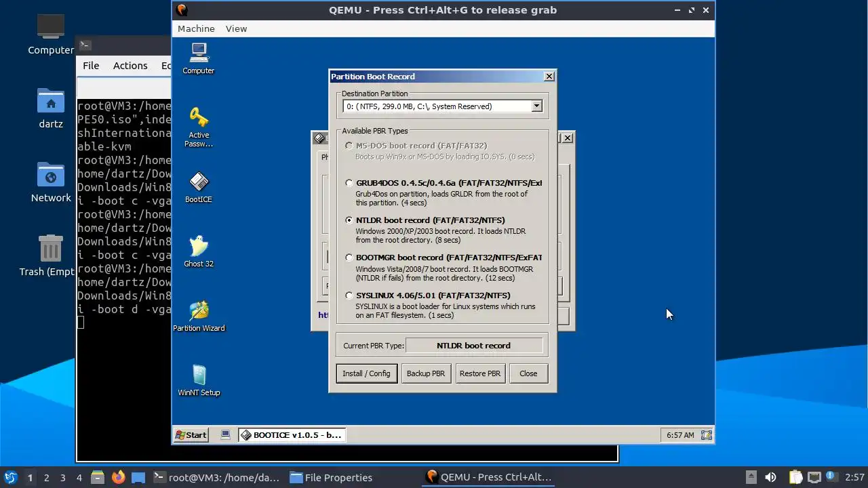Open the network status tray icon
This screenshot has height=488, width=868.
[x=814, y=477]
